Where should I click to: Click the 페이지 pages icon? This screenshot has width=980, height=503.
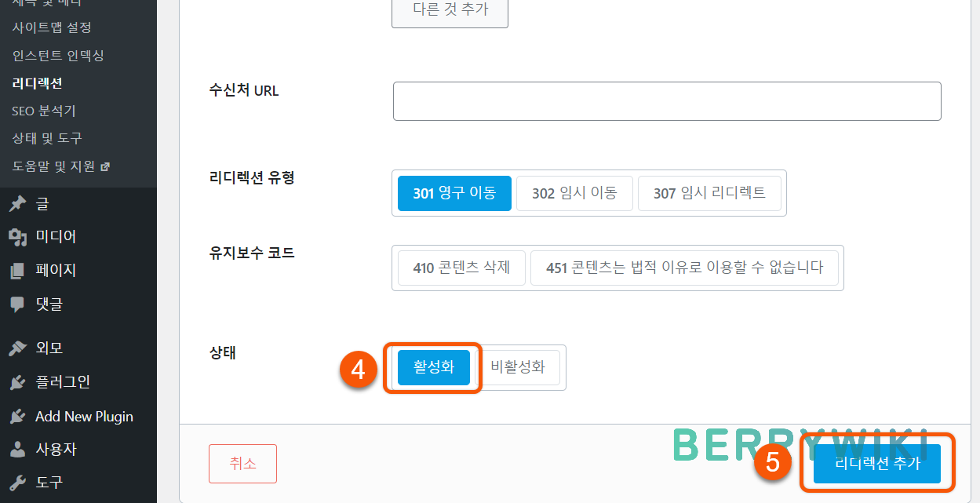point(17,271)
